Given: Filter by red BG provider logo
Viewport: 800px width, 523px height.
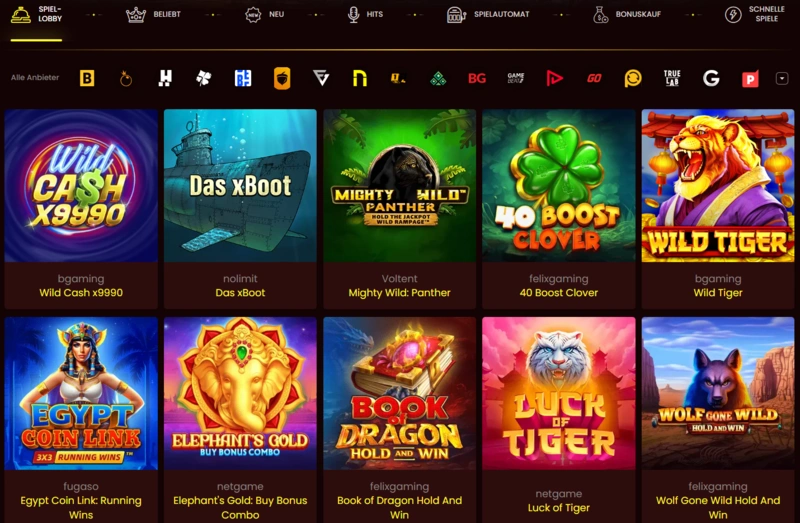Looking at the screenshot, I should [x=477, y=78].
